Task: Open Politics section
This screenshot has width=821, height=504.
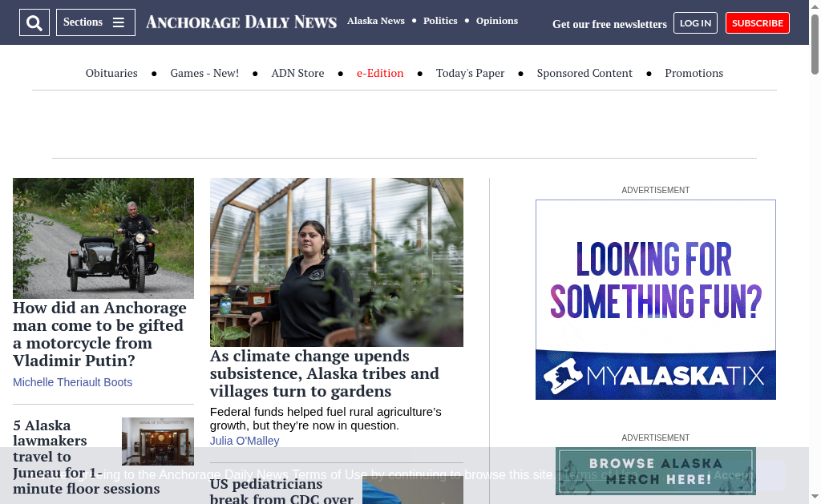Action: pyautogui.click(x=440, y=21)
